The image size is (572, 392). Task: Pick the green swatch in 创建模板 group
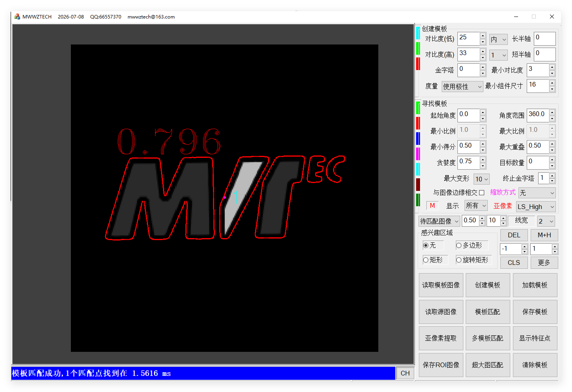point(418,48)
